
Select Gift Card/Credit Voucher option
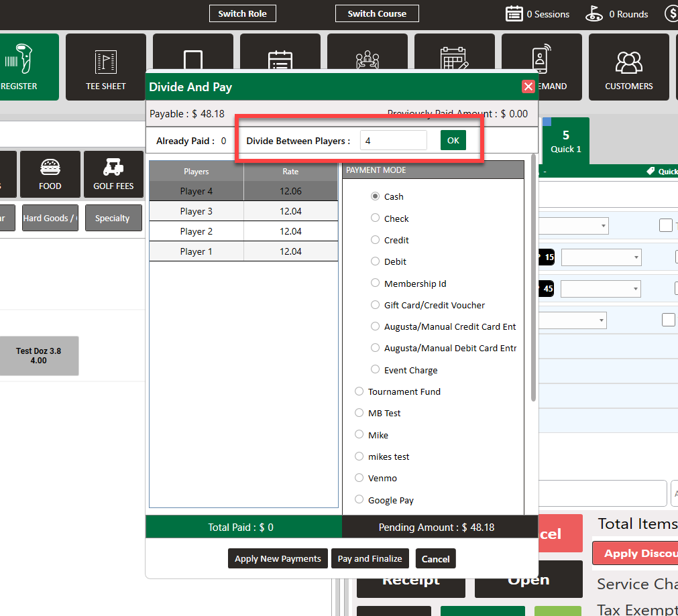point(376,305)
